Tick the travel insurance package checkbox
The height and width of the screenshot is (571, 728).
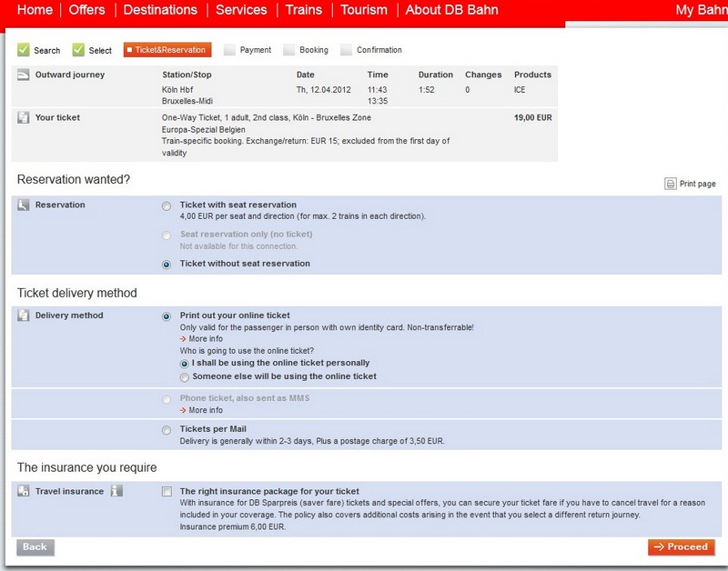[x=167, y=492]
